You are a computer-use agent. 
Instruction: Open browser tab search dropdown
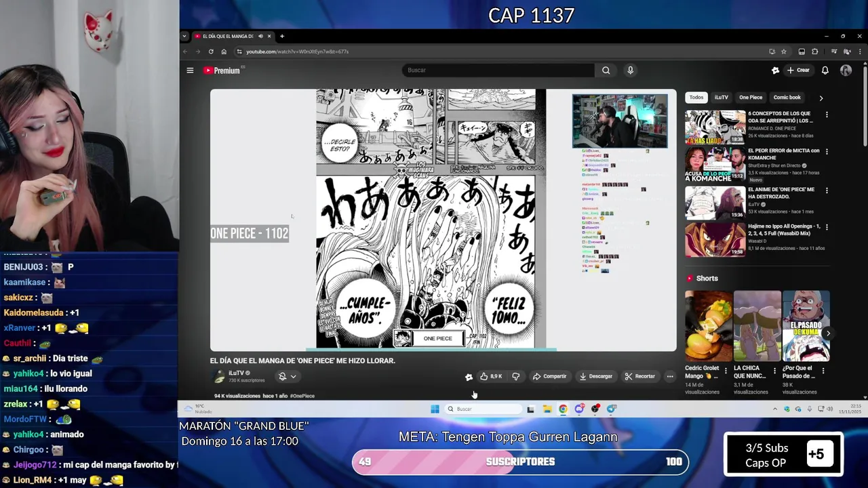(x=184, y=36)
